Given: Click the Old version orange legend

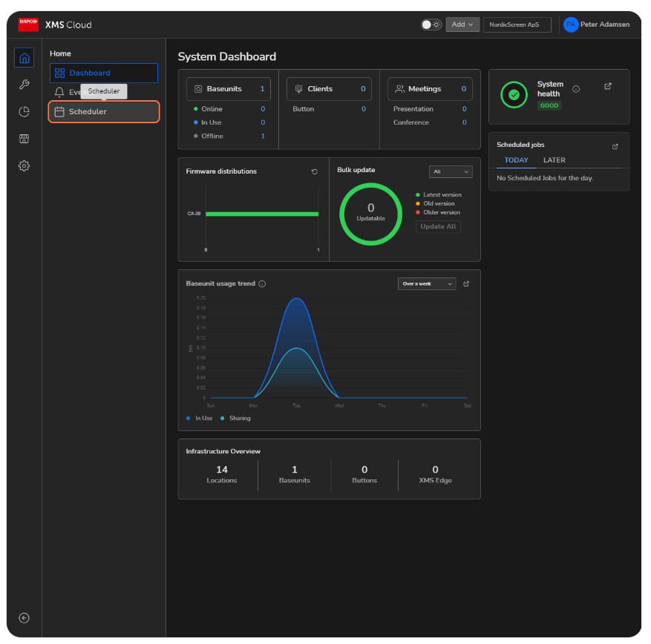Looking at the screenshot, I should (435, 203).
